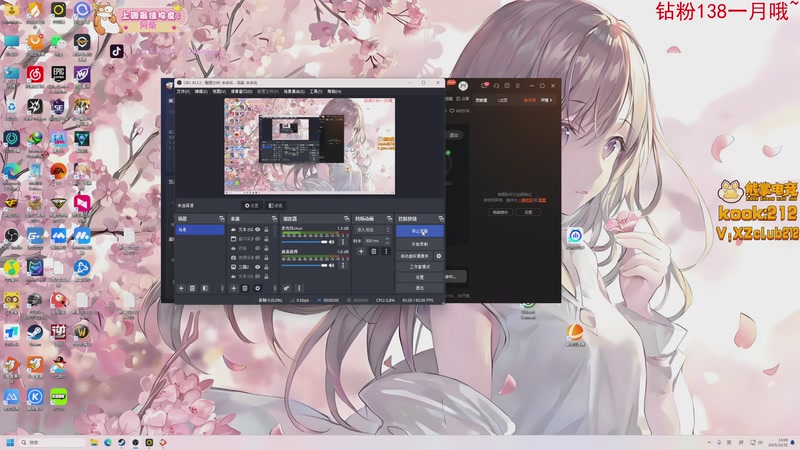Open advanced audio properties gears icon
The height and width of the screenshot is (450, 800).
[x=286, y=288]
